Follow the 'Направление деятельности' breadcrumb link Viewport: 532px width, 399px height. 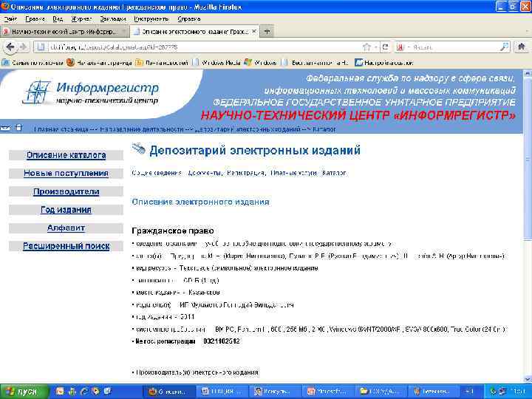[142, 129]
